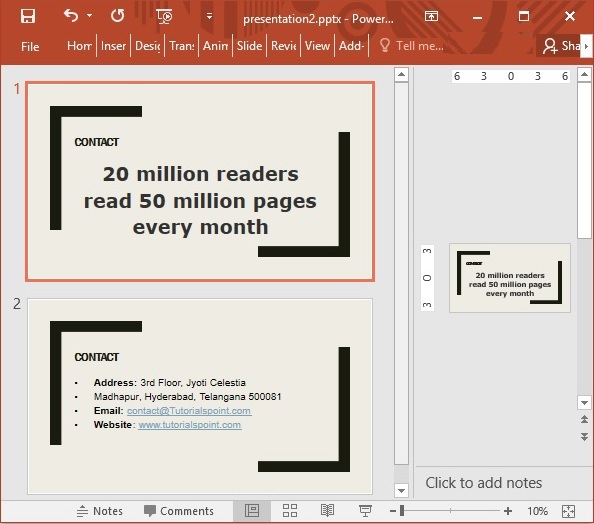Click the Redo icon
Screen dimensions: 594x524
tap(117, 16)
